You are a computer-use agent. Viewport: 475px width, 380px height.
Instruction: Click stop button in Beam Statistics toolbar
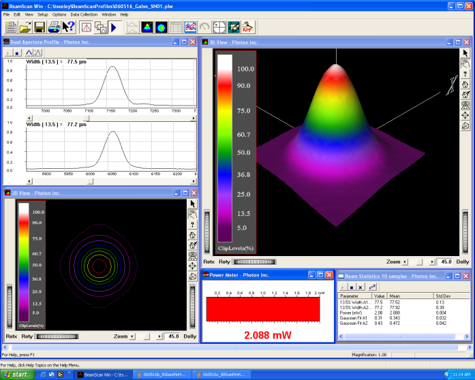click(352, 287)
